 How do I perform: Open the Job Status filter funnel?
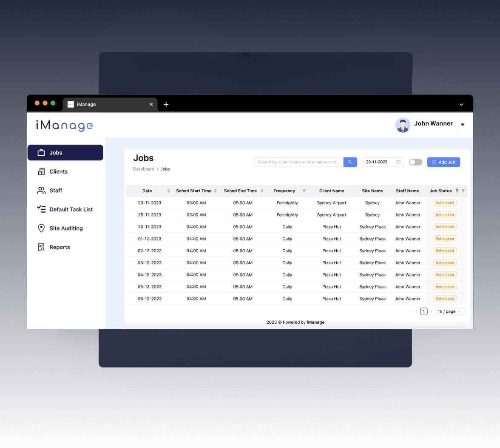point(463,191)
